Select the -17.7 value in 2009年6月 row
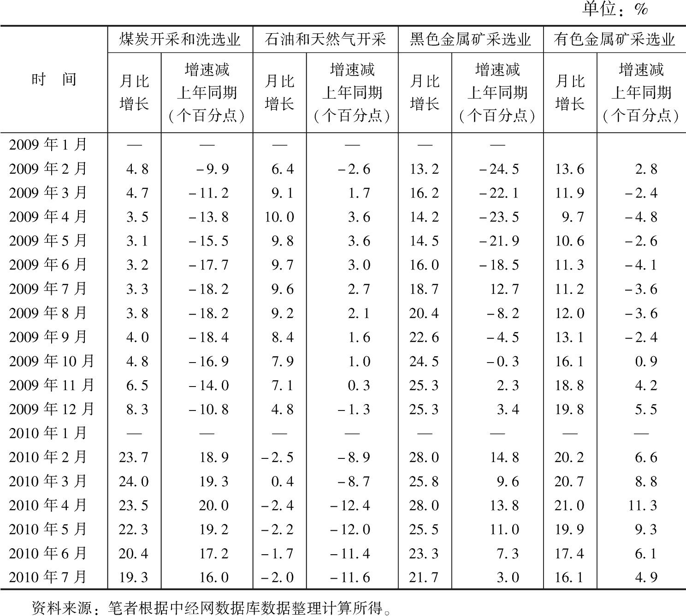The image size is (686, 616). click(208, 265)
